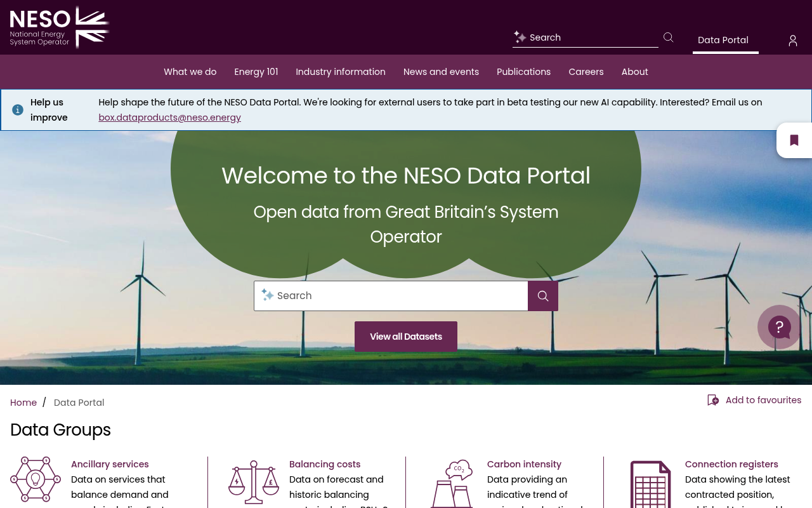Screen dimensions: 812x508
Task: Click the NESO logo in the header
Action: coord(60,27)
